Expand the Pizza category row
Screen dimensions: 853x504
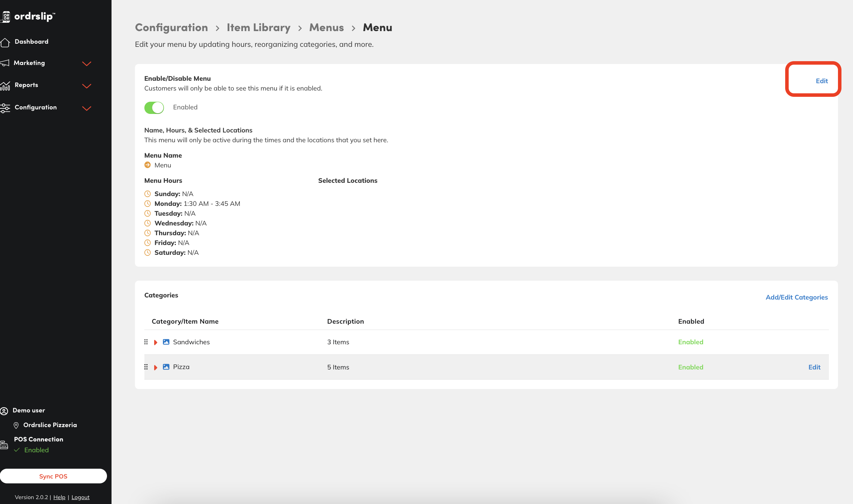tap(156, 367)
